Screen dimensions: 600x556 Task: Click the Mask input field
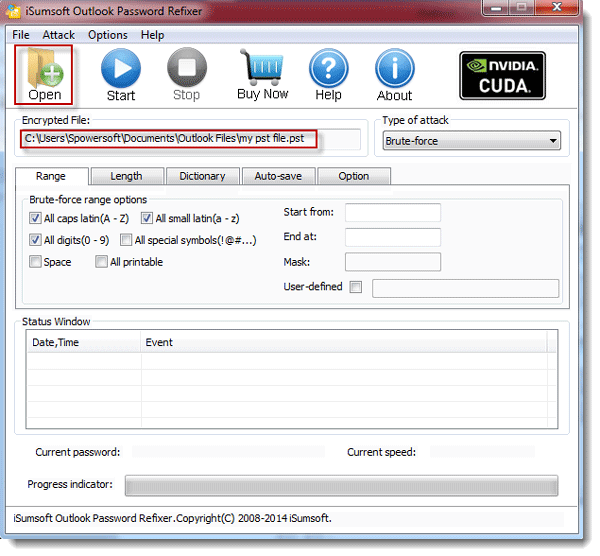tap(393, 262)
